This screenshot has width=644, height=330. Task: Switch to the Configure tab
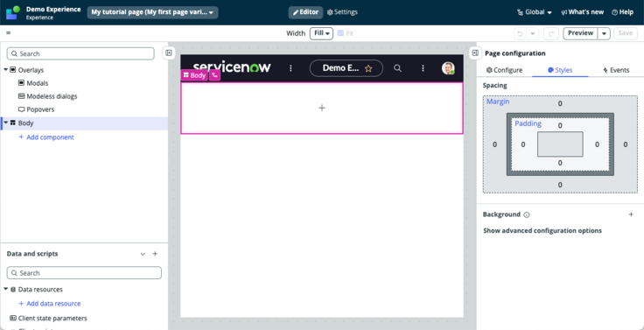[504, 70]
